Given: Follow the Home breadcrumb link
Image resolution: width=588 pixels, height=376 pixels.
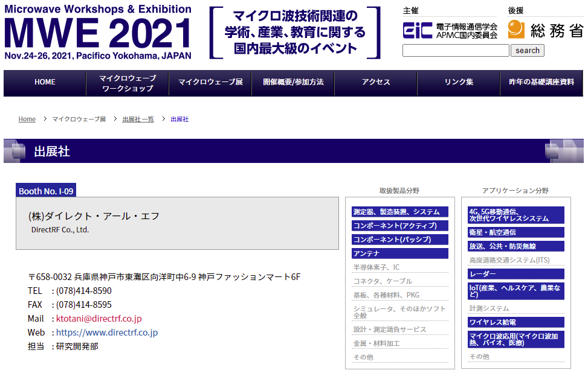Looking at the screenshot, I should 27,119.
